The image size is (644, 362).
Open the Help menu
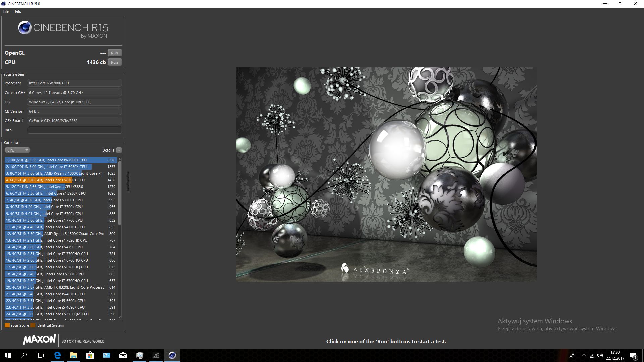click(x=17, y=11)
